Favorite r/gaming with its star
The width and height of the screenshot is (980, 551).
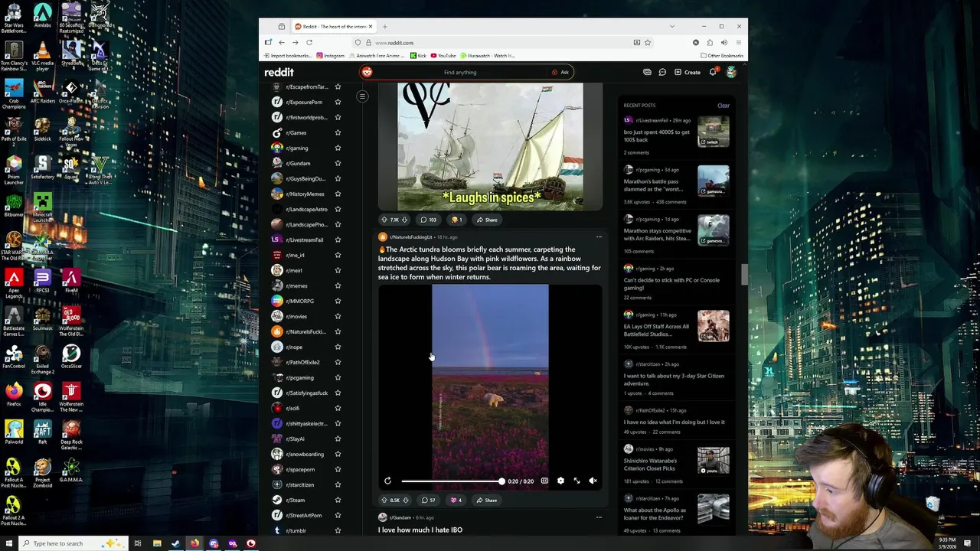pyautogui.click(x=338, y=148)
